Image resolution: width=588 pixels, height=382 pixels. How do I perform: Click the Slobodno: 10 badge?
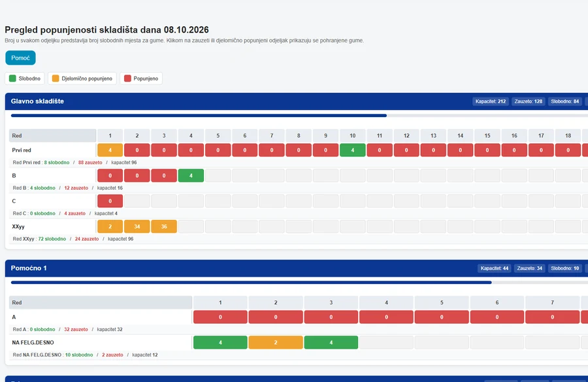pyautogui.click(x=564, y=268)
